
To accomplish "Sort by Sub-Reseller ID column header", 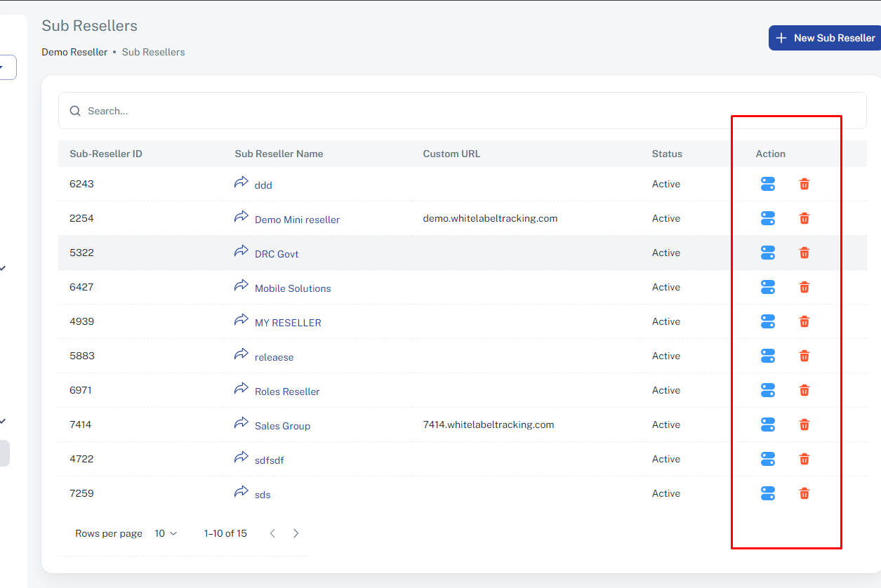I will coord(106,154).
